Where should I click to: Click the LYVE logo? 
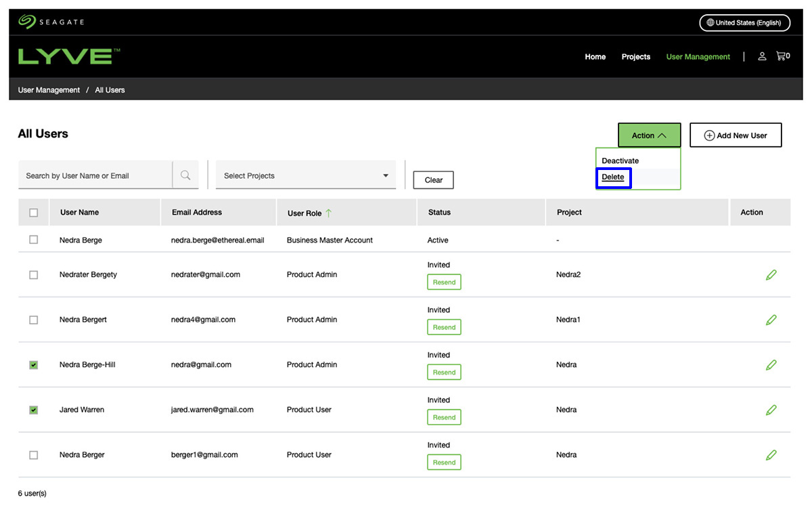pyautogui.click(x=69, y=56)
